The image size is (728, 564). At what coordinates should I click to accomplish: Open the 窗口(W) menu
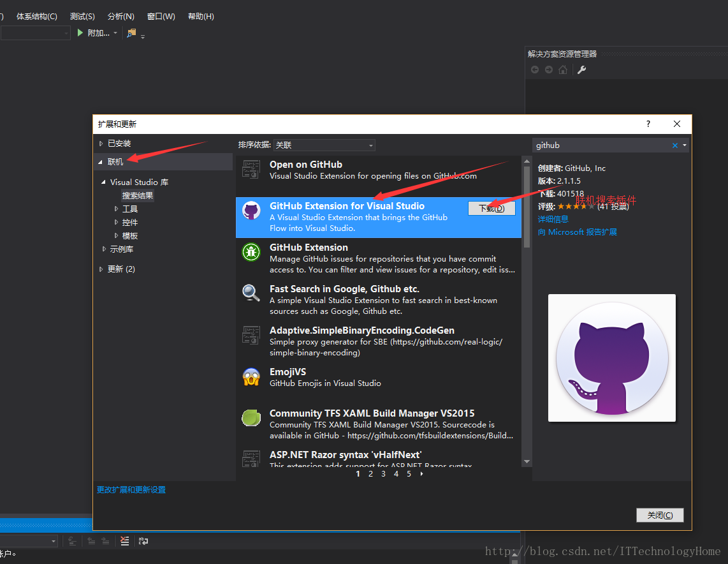pyautogui.click(x=161, y=16)
